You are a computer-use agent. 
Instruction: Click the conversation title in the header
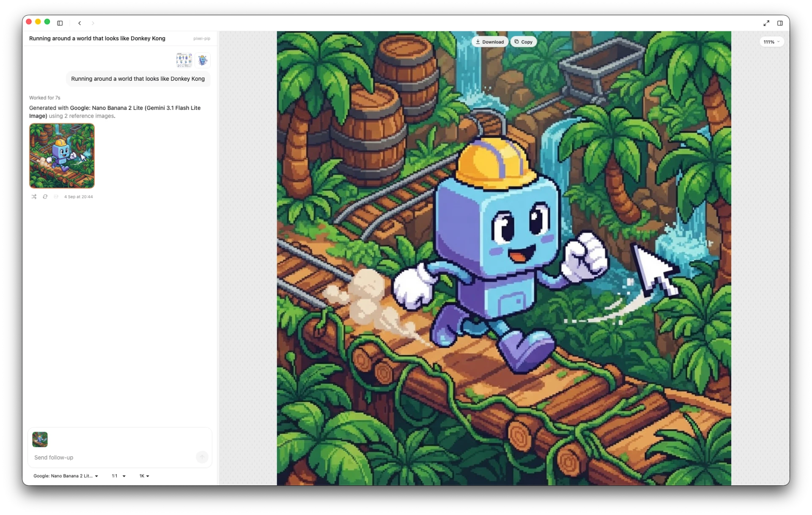(97, 38)
